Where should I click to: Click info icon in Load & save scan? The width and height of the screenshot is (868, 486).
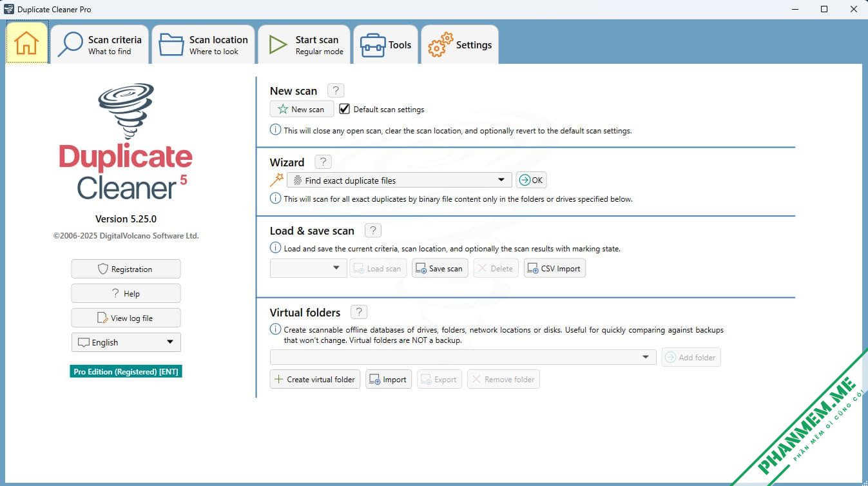(275, 248)
